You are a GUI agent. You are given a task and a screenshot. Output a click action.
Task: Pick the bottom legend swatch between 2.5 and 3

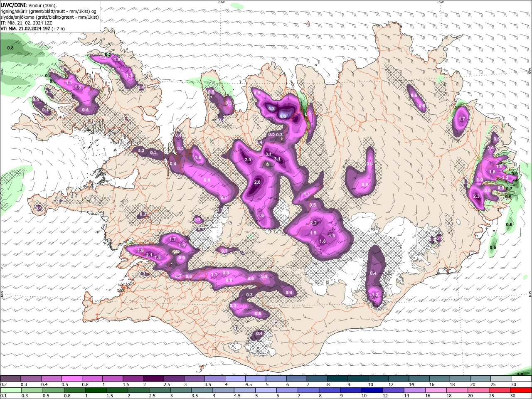(160, 390)
